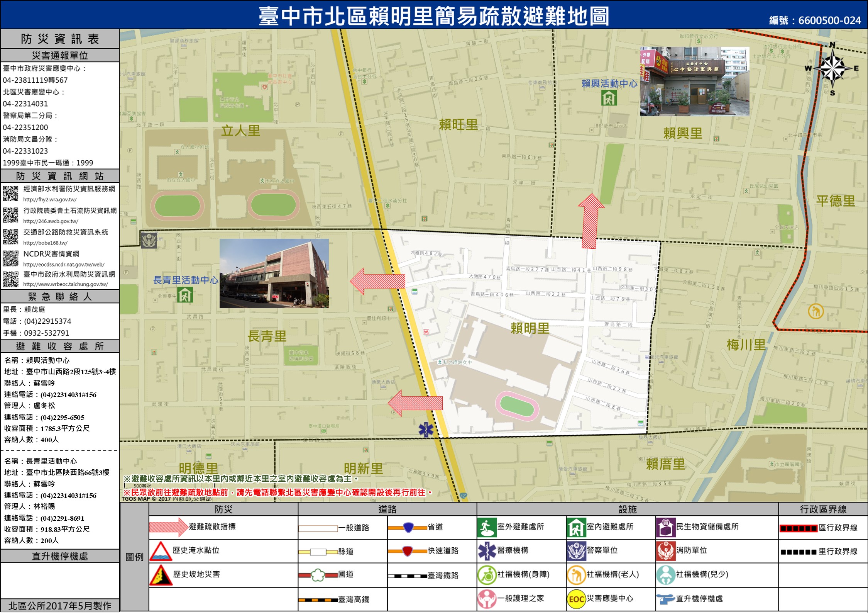Click the 賴明里 label on the highlighted area
This screenshot has width=868, height=613.
(530, 328)
